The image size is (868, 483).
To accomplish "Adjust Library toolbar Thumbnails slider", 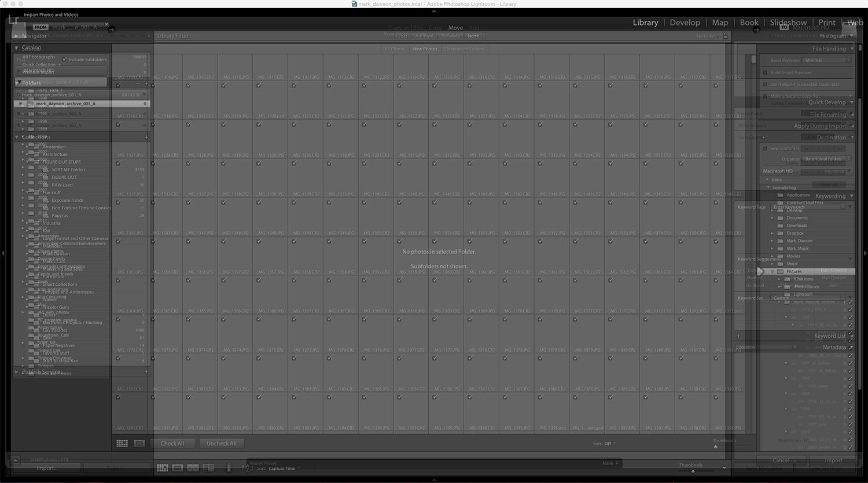I will pyautogui.click(x=693, y=470).
